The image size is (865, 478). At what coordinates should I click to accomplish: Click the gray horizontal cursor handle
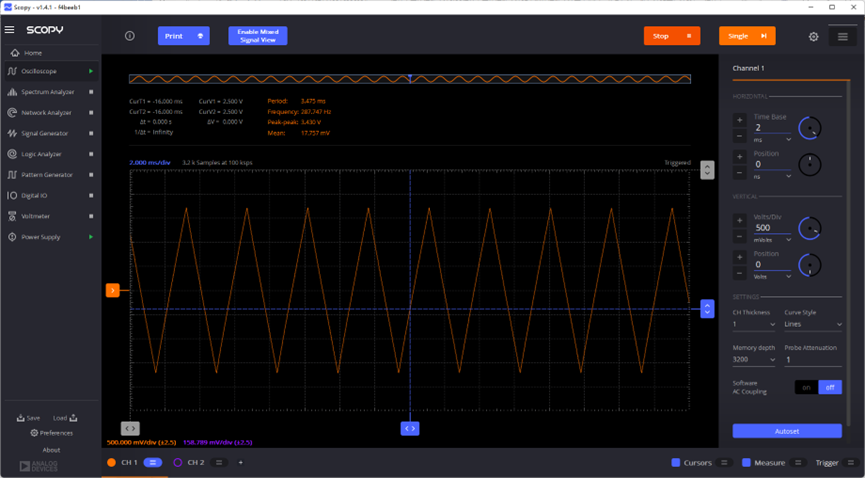pos(130,428)
